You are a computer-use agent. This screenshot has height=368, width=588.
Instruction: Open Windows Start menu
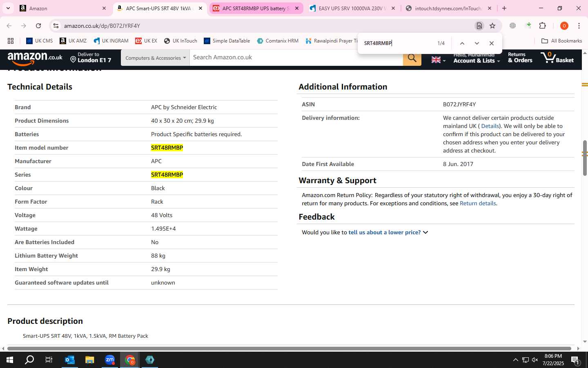[x=10, y=360]
